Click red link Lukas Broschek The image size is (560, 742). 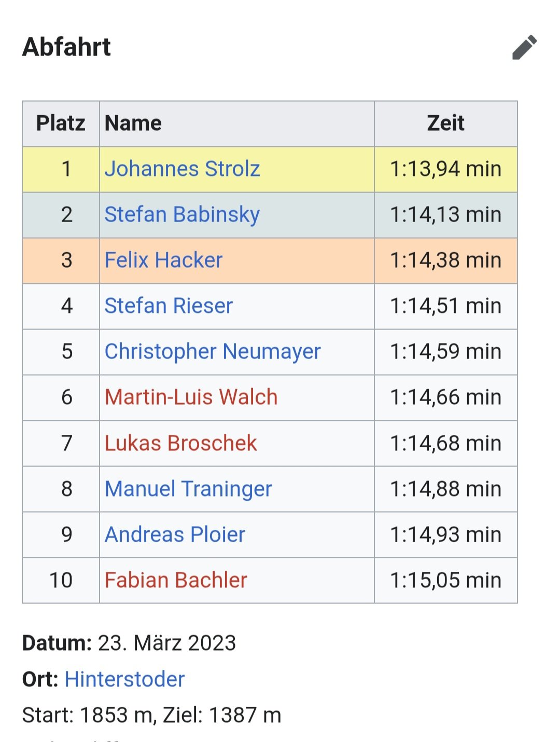point(180,444)
